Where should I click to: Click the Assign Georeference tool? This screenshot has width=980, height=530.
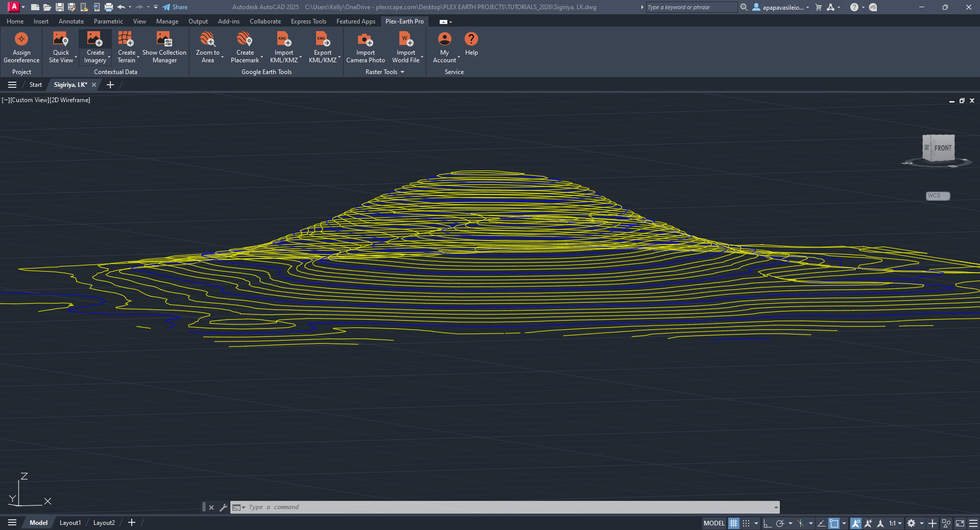tap(21, 47)
